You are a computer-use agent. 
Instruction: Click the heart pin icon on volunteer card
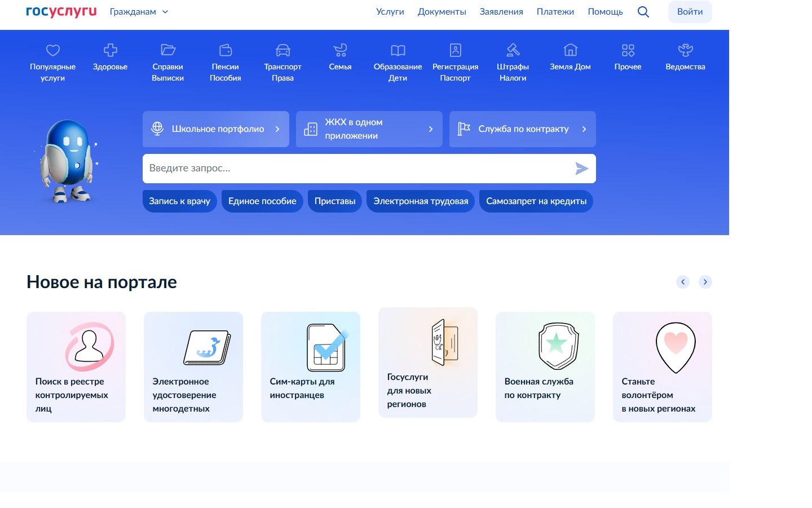click(676, 347)
